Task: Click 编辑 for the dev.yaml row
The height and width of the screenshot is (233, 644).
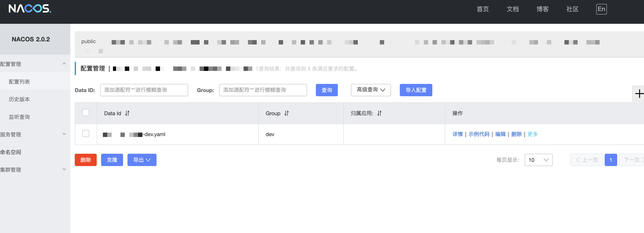Action: 500,134
